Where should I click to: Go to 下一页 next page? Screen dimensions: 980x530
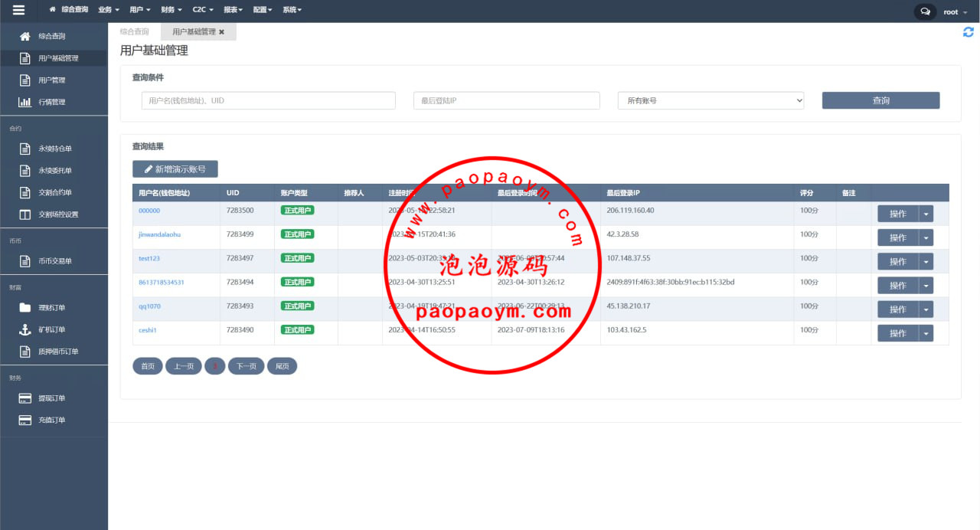pos(246,366)
